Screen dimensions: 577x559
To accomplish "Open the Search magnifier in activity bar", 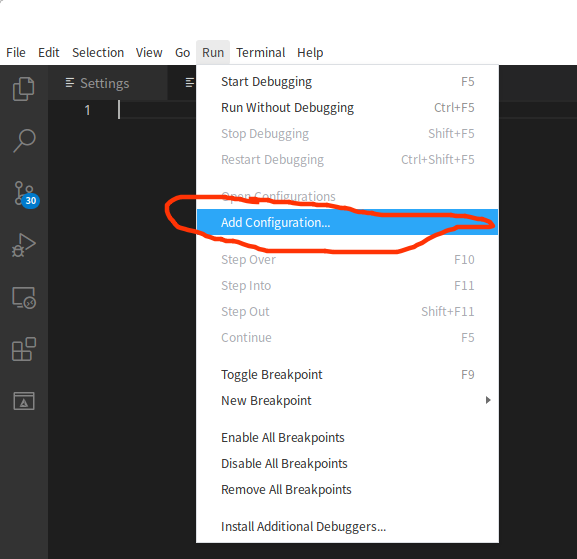I will point(24,141).
